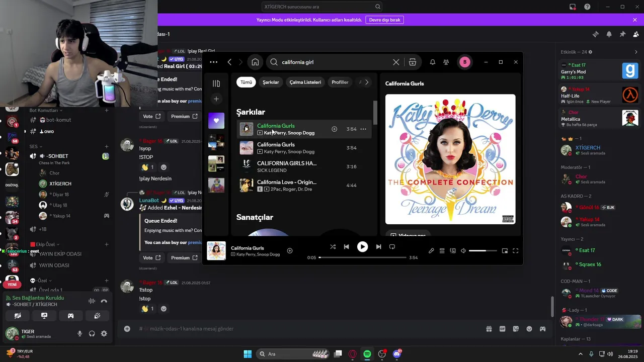Mute Spotify volume speaker icon
The image size is (644, 362).
tap(463, 251)
